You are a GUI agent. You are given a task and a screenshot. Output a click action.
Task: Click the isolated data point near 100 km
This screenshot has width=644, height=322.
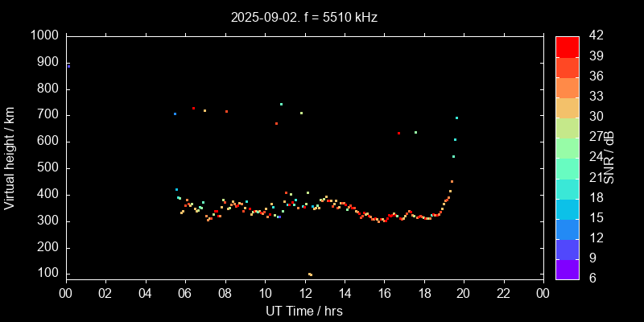310,275
